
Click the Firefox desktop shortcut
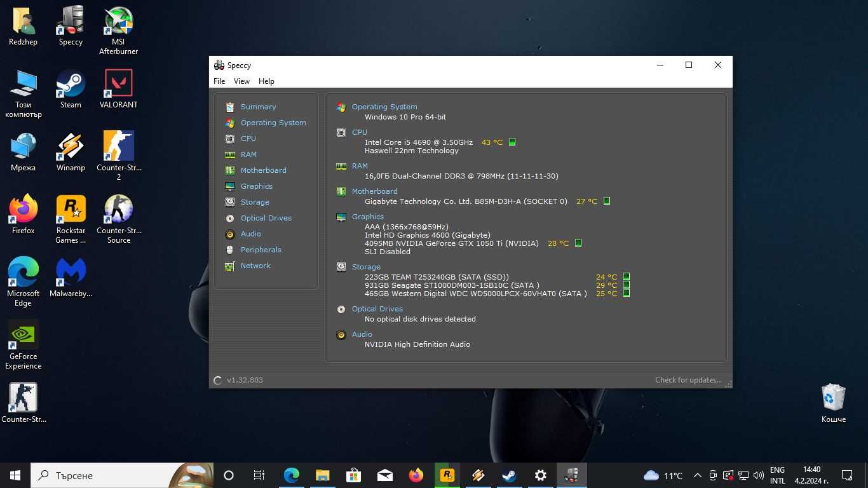(23, 215)
